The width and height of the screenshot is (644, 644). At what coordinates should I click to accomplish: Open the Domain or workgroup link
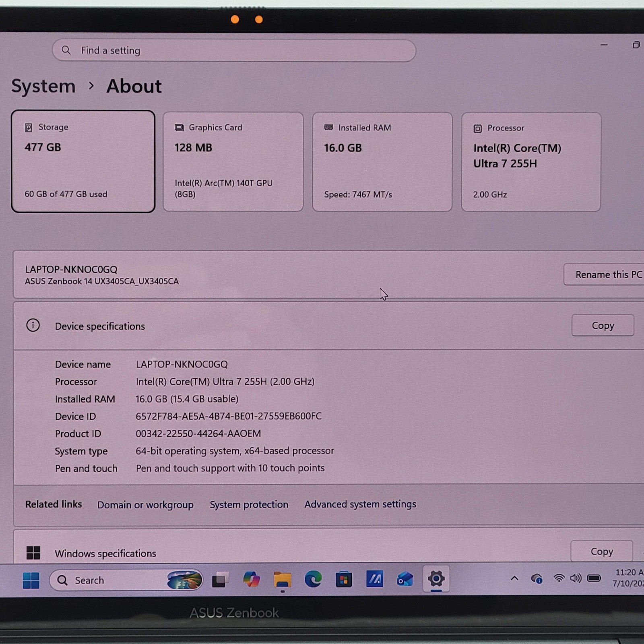[x=145, y=505]
